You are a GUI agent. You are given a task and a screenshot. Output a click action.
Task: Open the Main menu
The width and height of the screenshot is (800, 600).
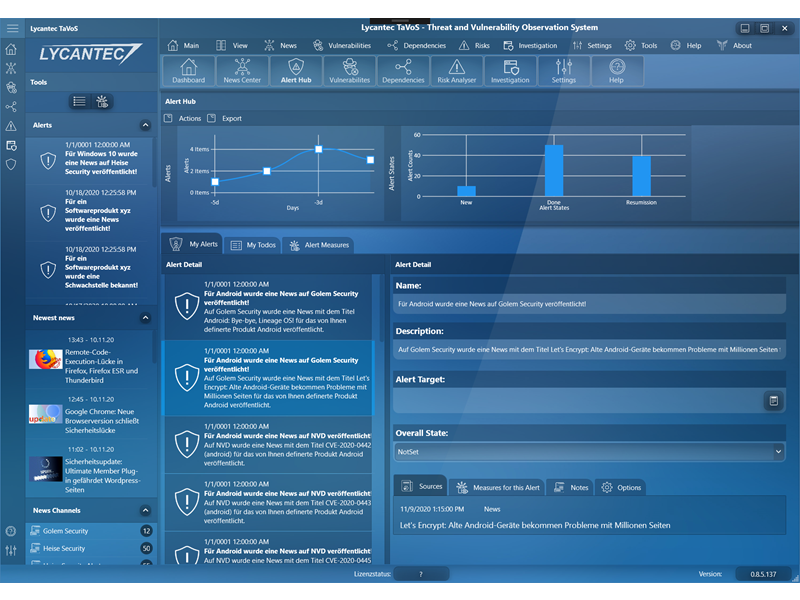(x=183, y=45)
